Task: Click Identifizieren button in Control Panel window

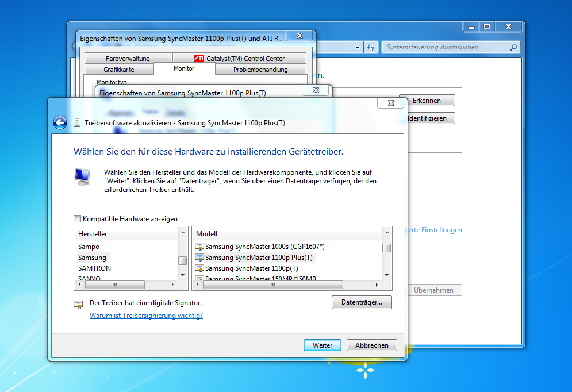Action: (x=427, y=118)
